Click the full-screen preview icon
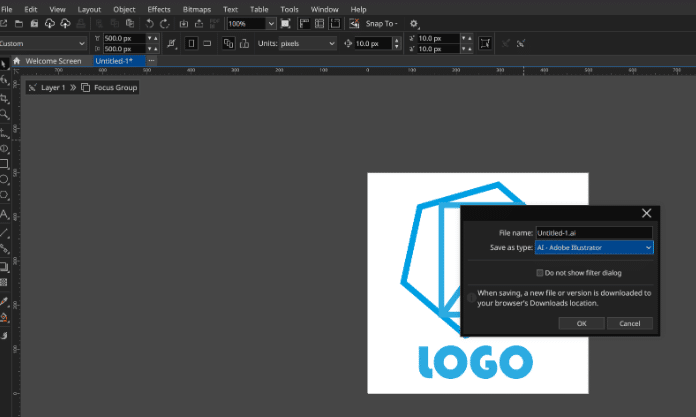Viewport: 696px width, 417px height. click(x=285, y=24)
